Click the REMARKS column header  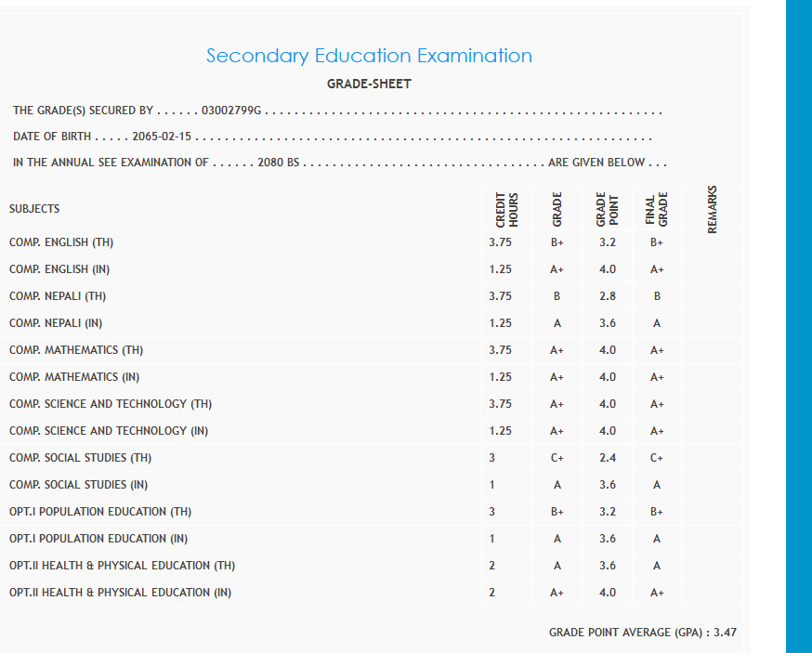(x=713, y=210)
